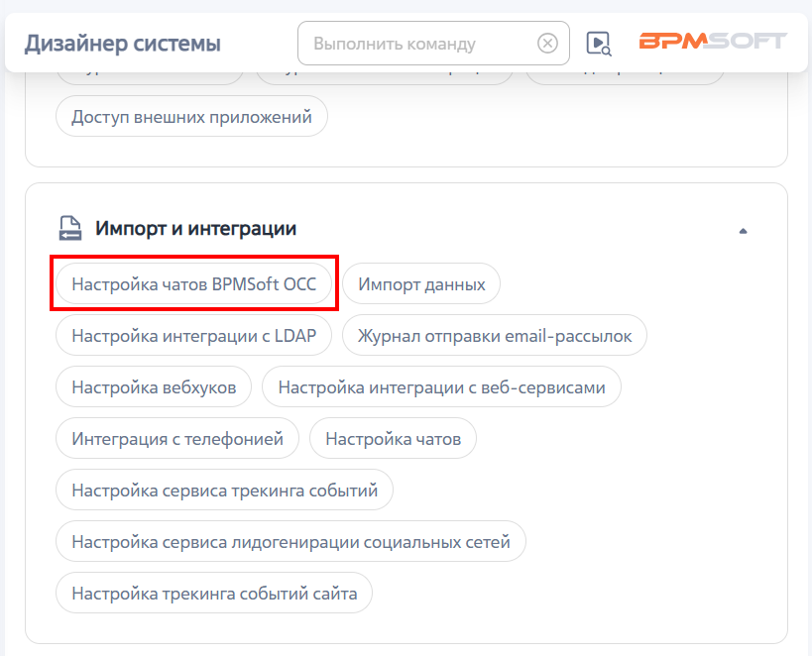This screenshot has width=812, height=656.
Task: Open Настройка сервиса трекинга событий
Action: (225, 490)
